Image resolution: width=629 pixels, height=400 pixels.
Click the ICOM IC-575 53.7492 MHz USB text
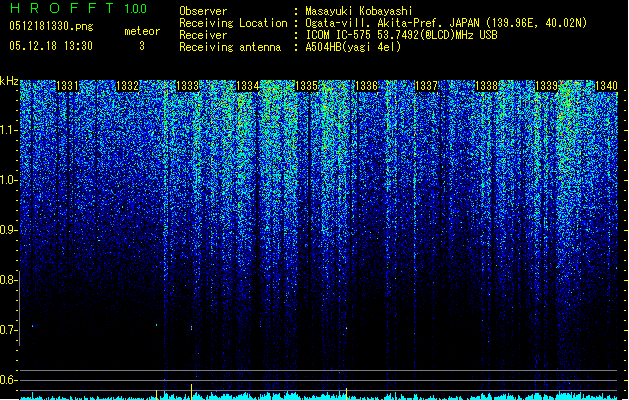click(x=401, y=35)
